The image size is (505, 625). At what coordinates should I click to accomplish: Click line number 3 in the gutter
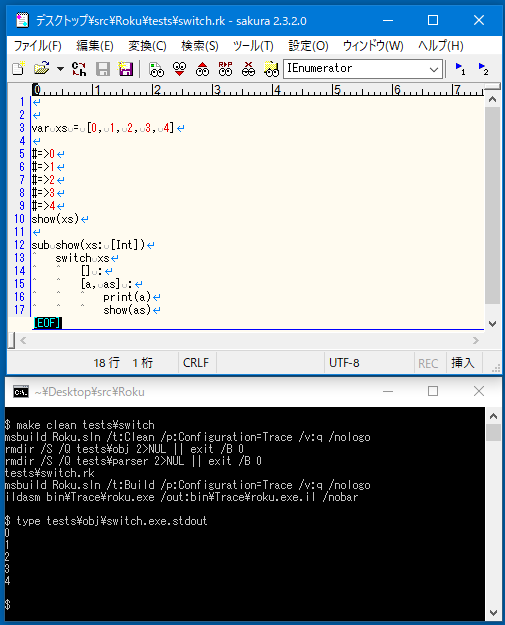pyautogui.click(x=22, y=128)
